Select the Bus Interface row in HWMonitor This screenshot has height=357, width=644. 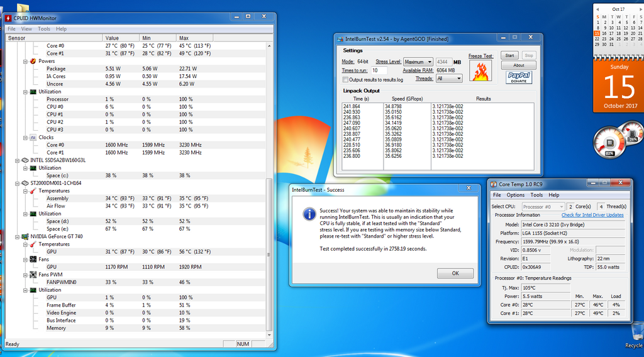click(x=136, y=321)
